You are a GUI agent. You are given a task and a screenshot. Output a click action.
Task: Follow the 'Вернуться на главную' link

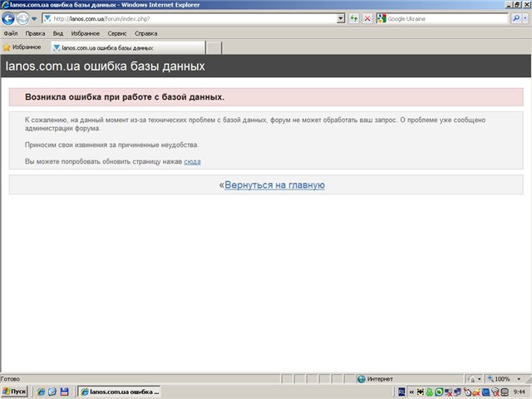click(274, 185)
